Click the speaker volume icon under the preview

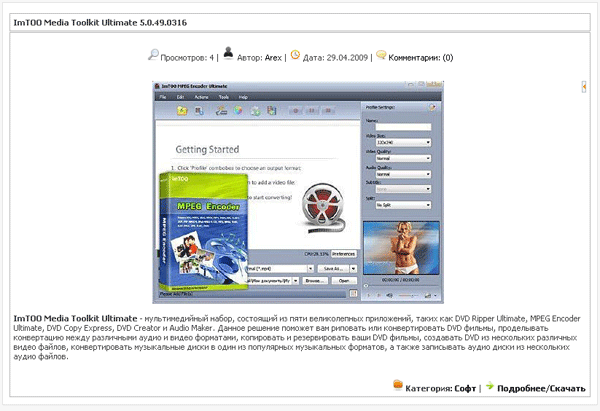coord(390,295)
